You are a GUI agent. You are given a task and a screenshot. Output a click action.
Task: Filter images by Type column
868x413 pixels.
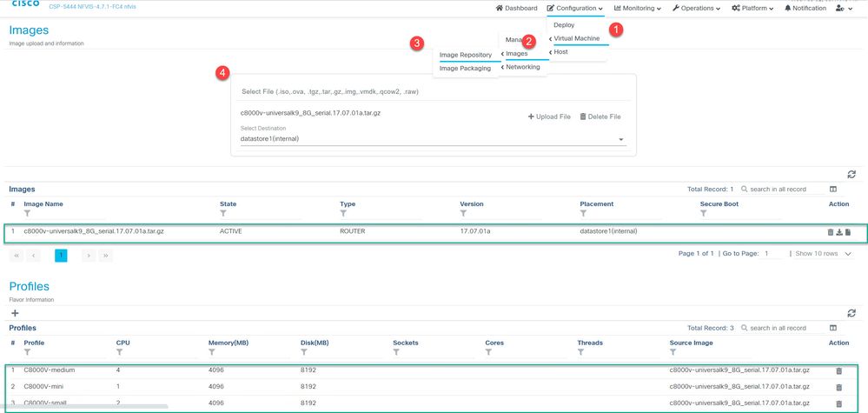click(343, 213)
